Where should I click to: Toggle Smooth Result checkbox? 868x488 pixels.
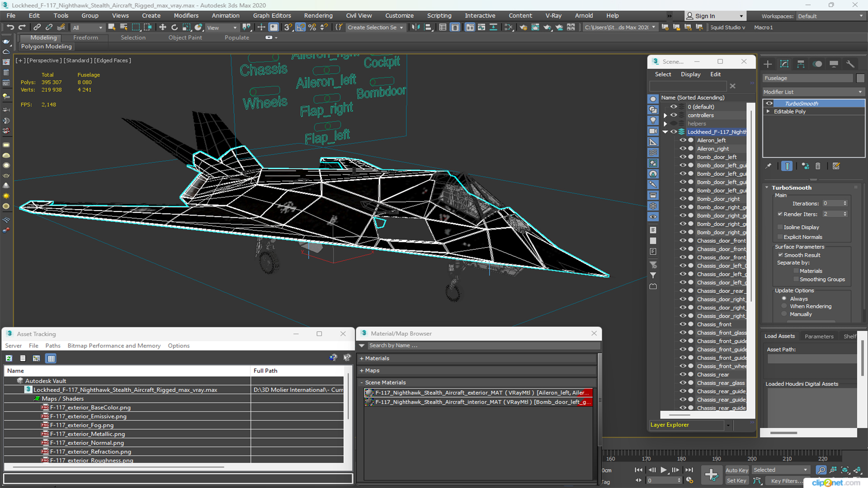(x=780, y=255)
